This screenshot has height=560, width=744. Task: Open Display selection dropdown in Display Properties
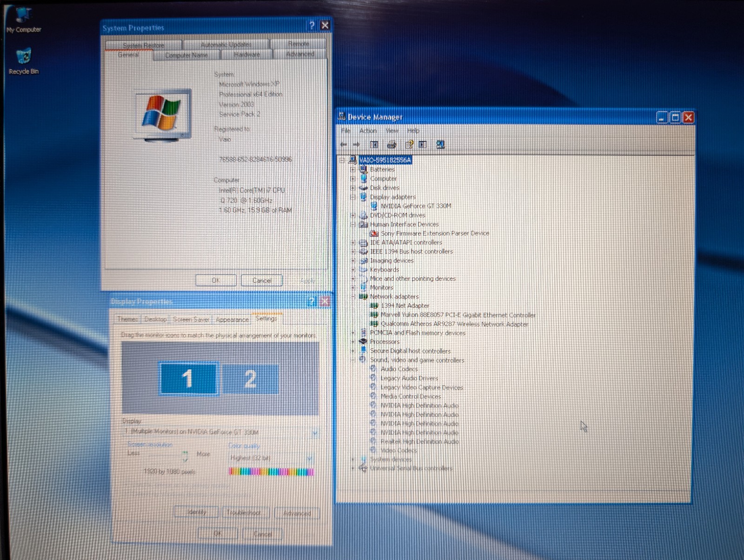(315, 432)
